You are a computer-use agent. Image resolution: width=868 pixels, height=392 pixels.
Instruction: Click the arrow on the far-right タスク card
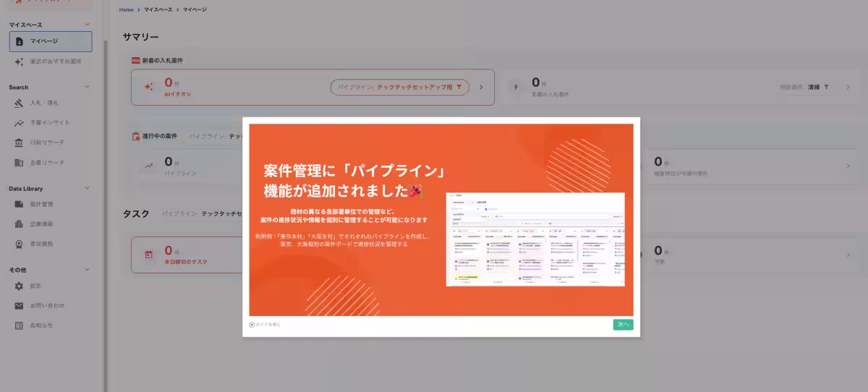point(848,255)
